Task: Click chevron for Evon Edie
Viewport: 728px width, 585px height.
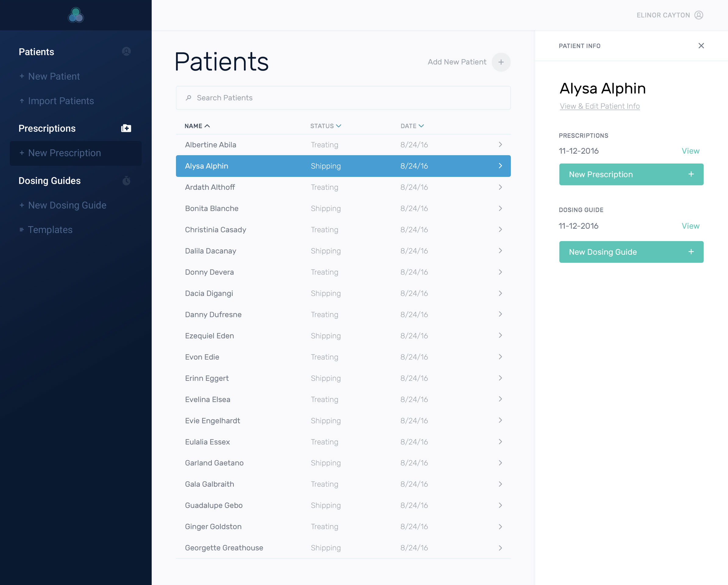Action: [x=500, y=357]
